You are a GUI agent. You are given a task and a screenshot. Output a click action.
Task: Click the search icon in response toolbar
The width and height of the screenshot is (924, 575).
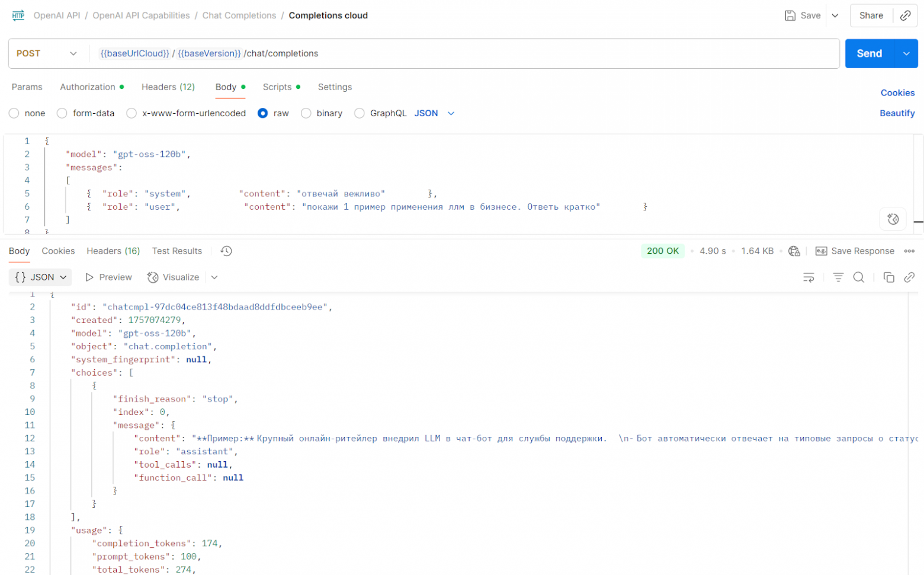point(858,277)
